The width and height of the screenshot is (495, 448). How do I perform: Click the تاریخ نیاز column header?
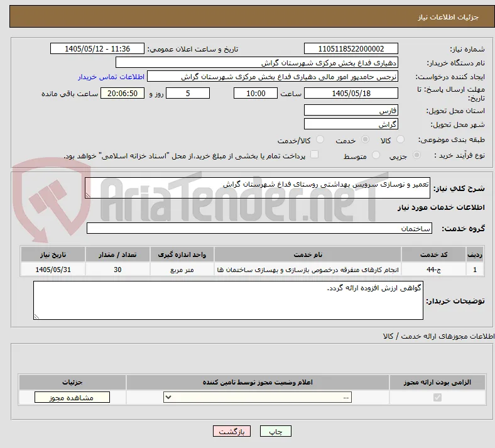53,254
